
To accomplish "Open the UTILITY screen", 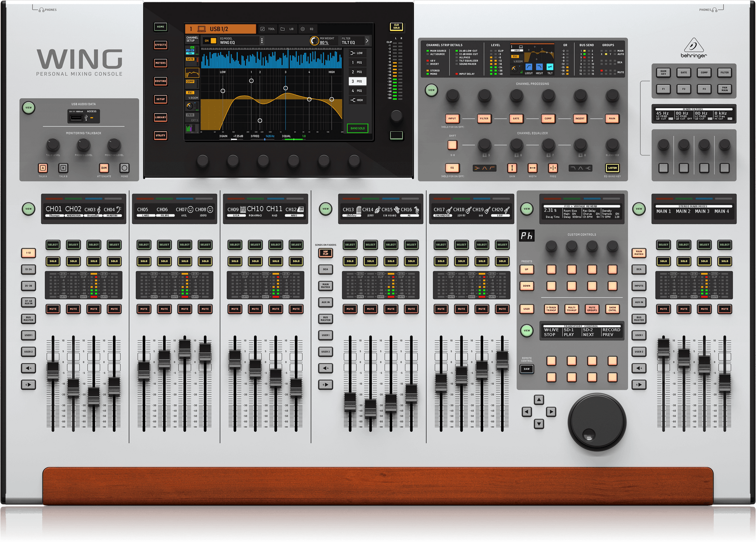I will coord(160,135).
